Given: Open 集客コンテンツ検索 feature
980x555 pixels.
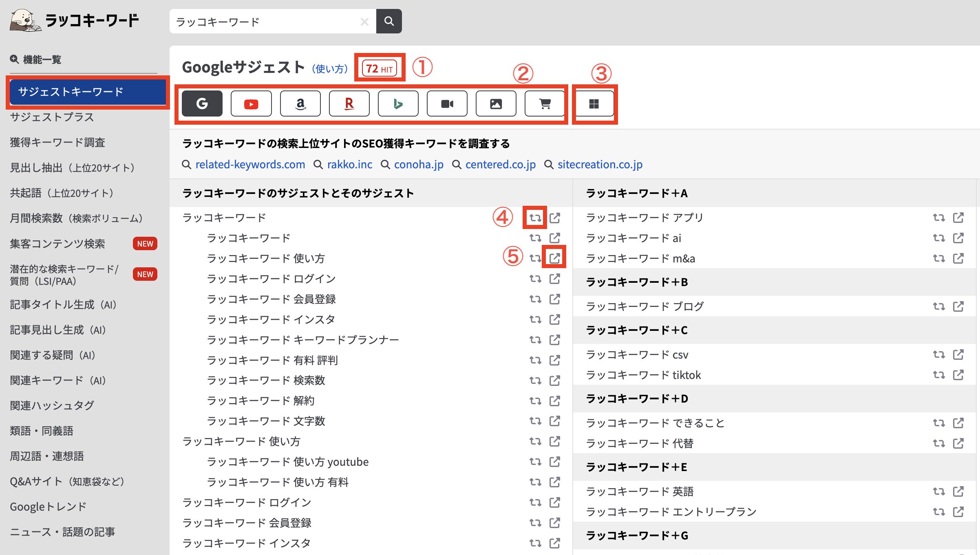Looking at the screenshot, I should point(57,244).
